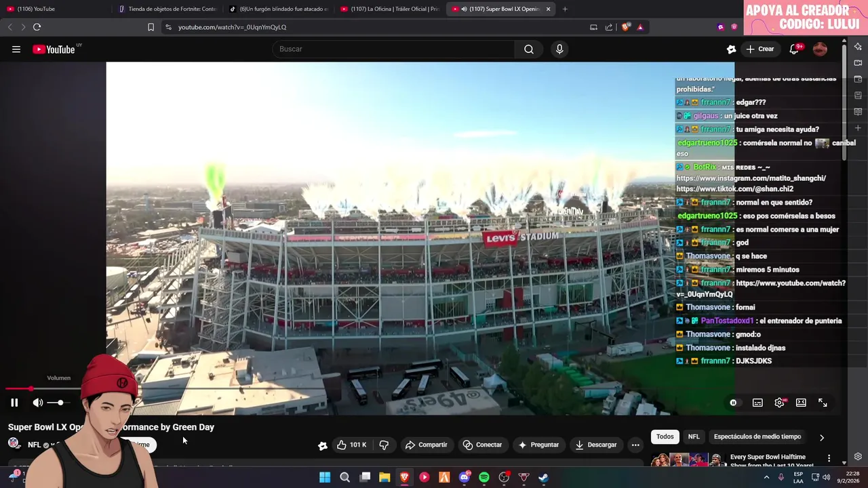
Task: Open the player settings gear
Action: tap(780, 403)
